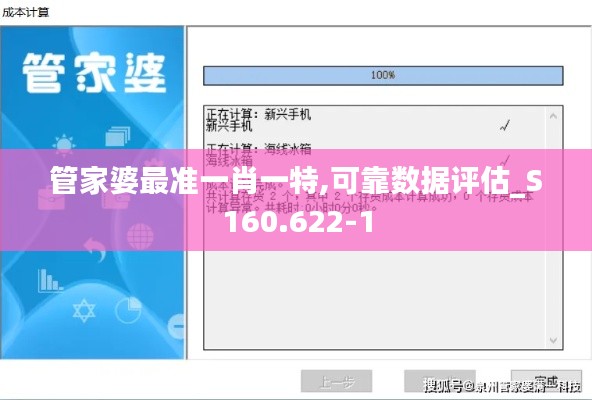This screenshot has width=592, height=400.
Task: Click the pie chart icon
Action: tap(128, 310)
